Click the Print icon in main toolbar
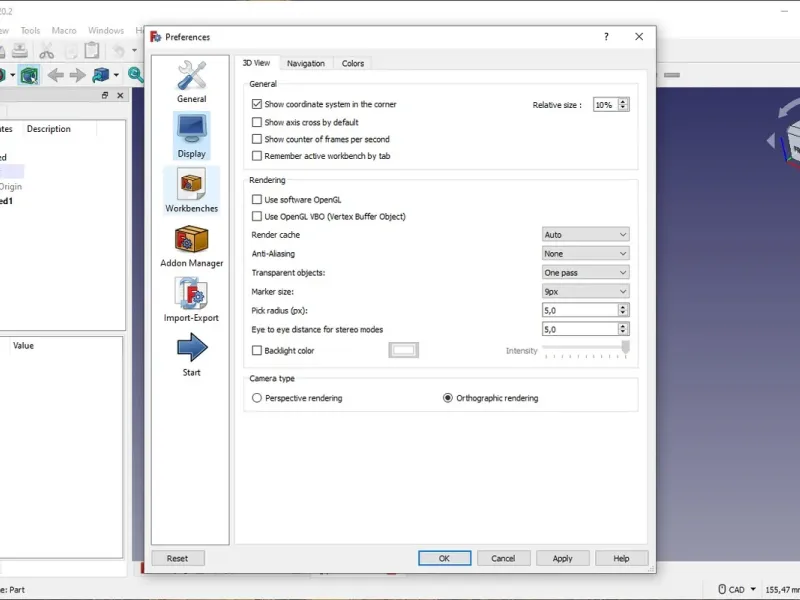Screen dimensions: 800x600 pyautogui.click(x=20, y=51)
